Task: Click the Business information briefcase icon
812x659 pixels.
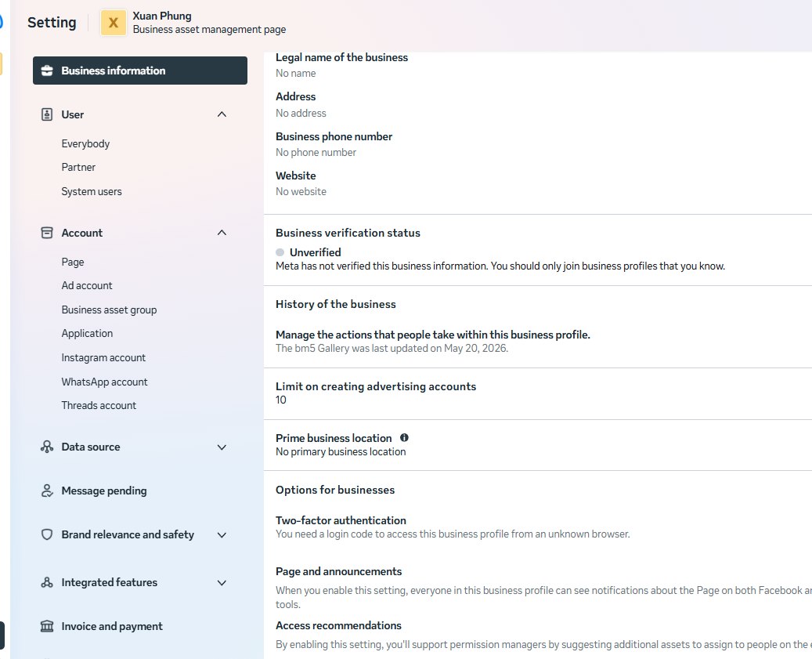Action: click(x=47, y=71)
